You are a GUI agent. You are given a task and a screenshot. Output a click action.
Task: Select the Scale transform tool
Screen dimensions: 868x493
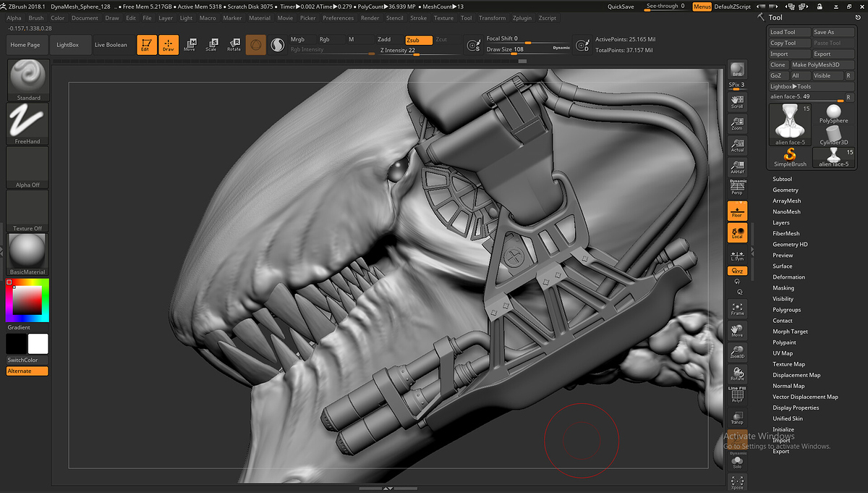(x=211, y=45)
